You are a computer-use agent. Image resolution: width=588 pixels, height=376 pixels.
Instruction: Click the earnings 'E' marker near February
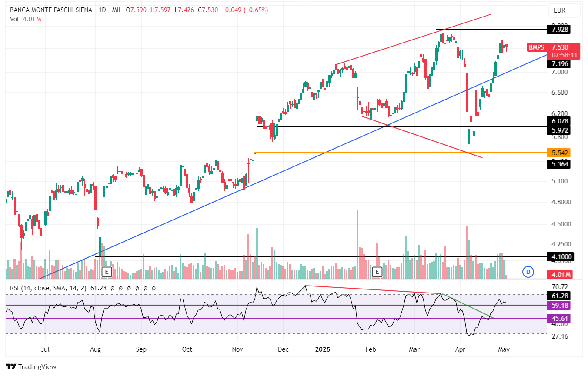(378, 272)
